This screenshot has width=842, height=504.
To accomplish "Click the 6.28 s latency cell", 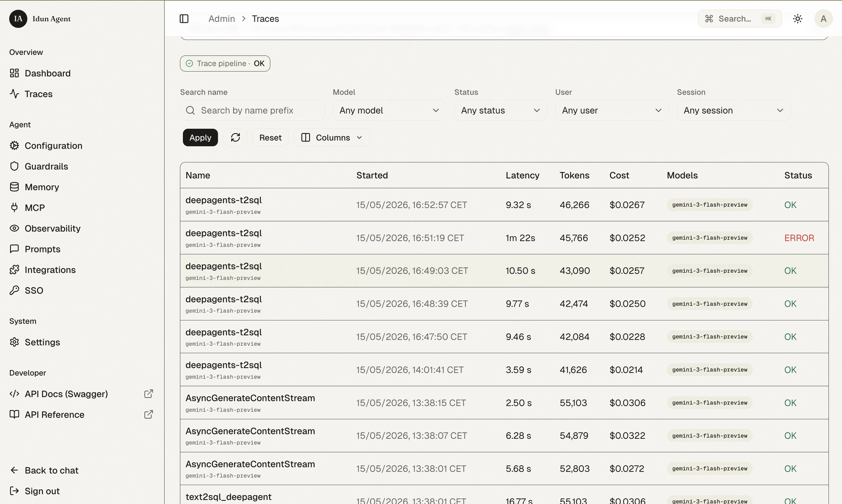I will tap(518, 436).
